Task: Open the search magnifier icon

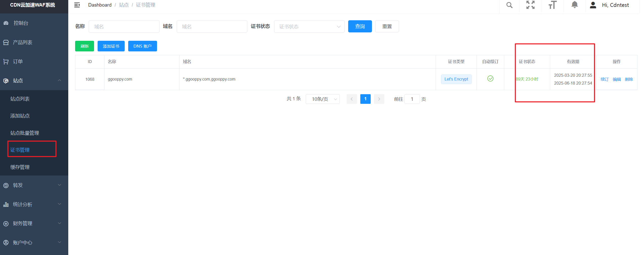Action: pos(509,5)
